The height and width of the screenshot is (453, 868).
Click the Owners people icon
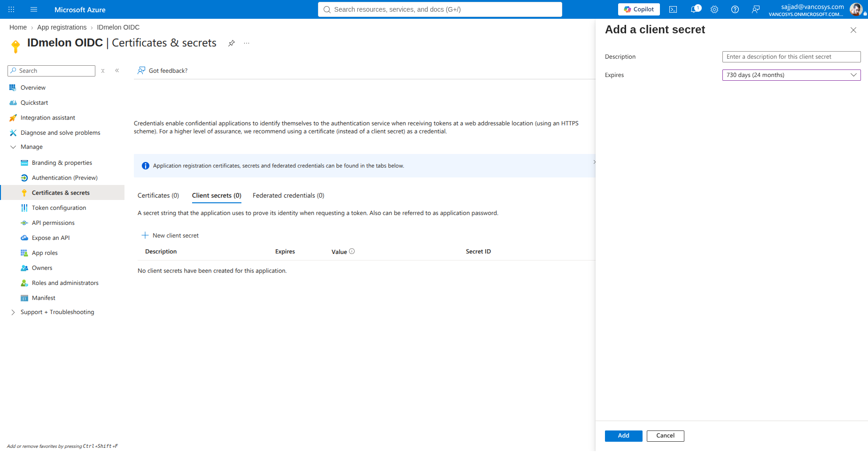[x=24, y=268]
